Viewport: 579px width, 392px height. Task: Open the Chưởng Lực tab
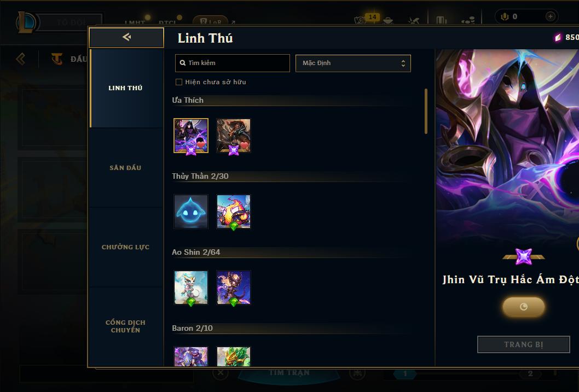tap(125, 247)
